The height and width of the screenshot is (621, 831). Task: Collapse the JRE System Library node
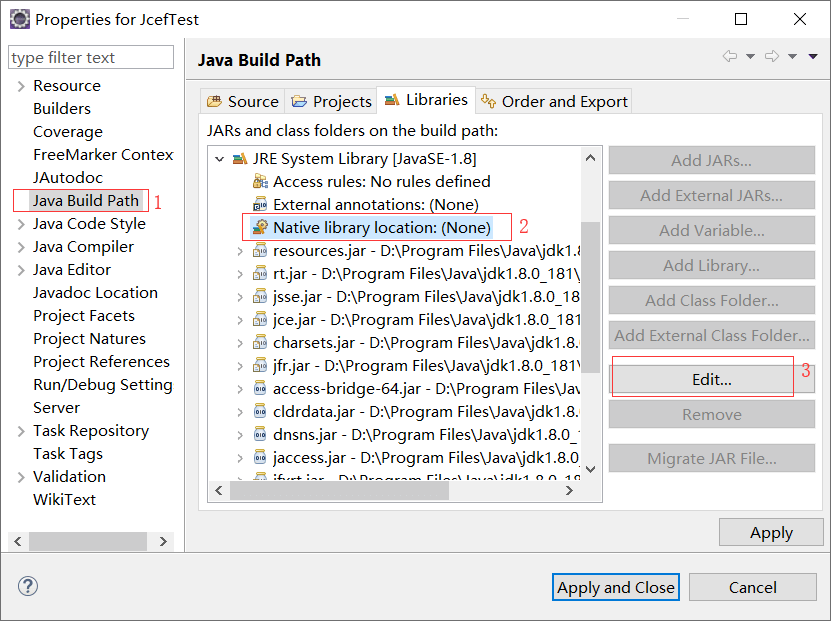(219, 159)
